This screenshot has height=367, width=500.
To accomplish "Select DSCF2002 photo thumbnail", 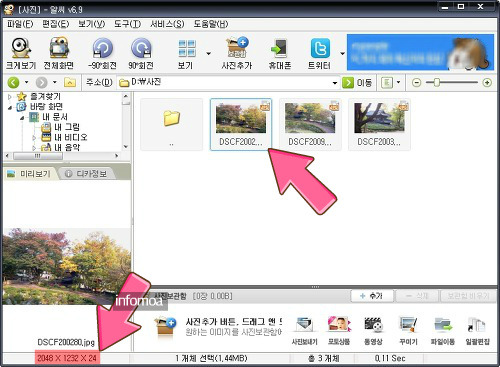I will pos(241,124).
